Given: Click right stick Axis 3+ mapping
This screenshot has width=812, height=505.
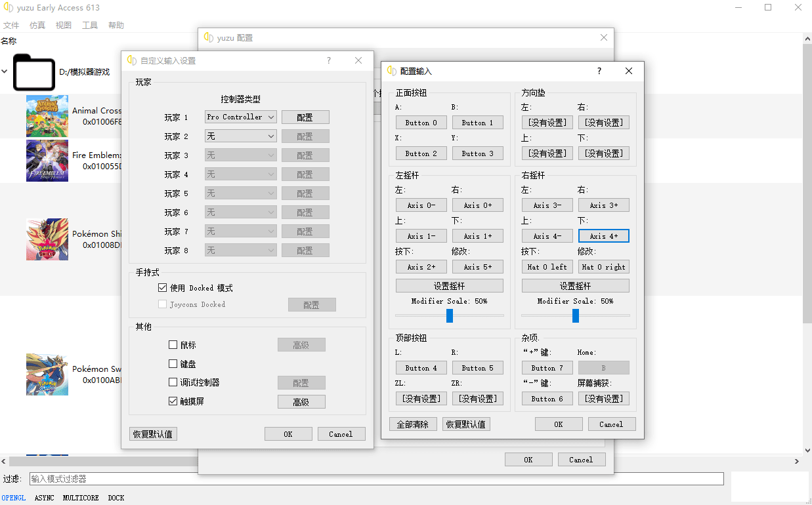Looking at the screenshot, I should [x=604, y=205].
